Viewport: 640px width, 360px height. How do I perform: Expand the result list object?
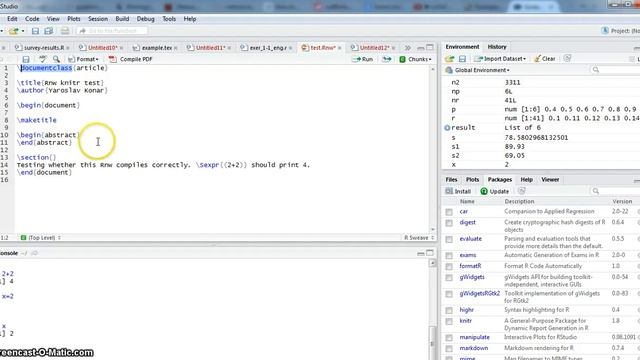pyautogui.click(x=447, y=128)
